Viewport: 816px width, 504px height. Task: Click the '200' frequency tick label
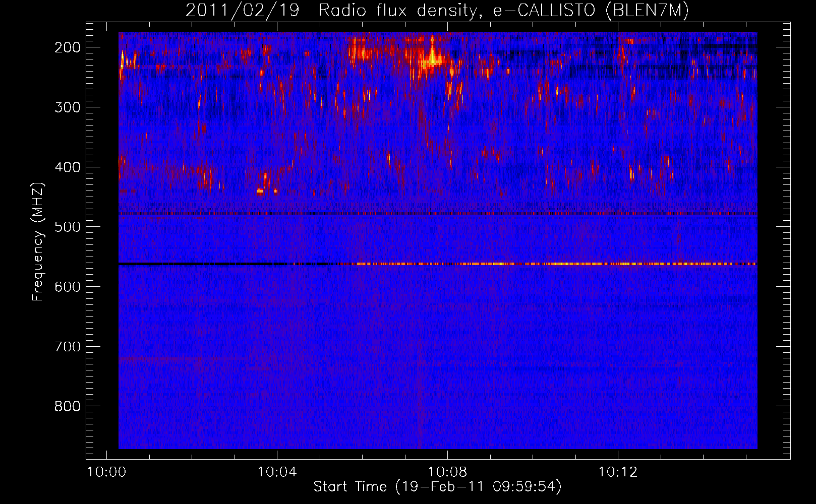click(68, 47)
